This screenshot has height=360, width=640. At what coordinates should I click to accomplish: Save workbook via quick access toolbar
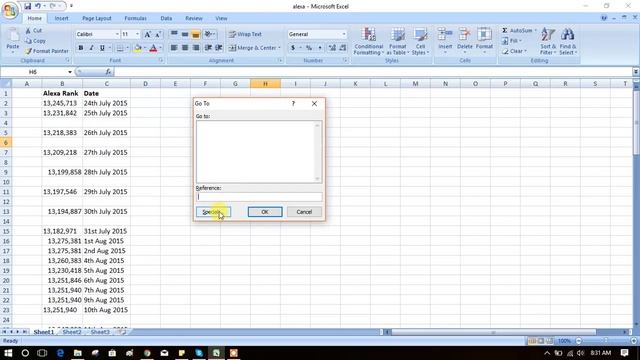pos(27,6)
